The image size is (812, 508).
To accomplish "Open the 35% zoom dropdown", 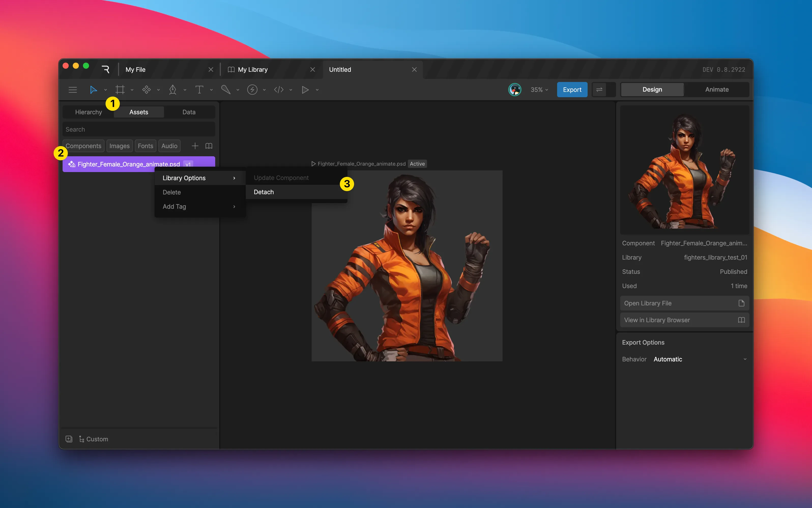I will (x=539, y=90).
